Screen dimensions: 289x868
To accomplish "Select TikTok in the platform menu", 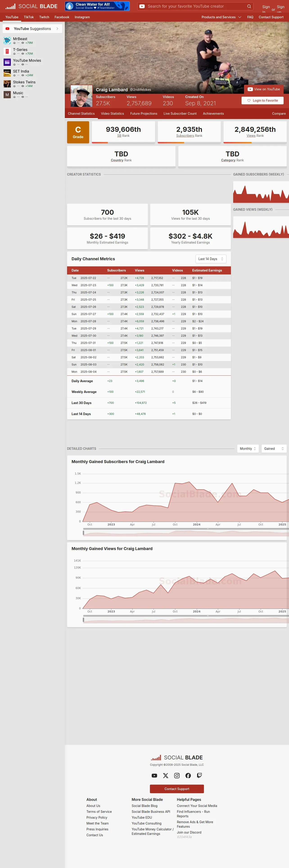I will (x=29, y=17).
